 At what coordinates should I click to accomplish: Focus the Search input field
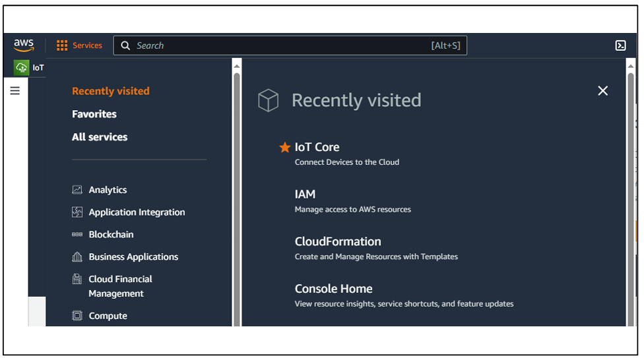290,45
